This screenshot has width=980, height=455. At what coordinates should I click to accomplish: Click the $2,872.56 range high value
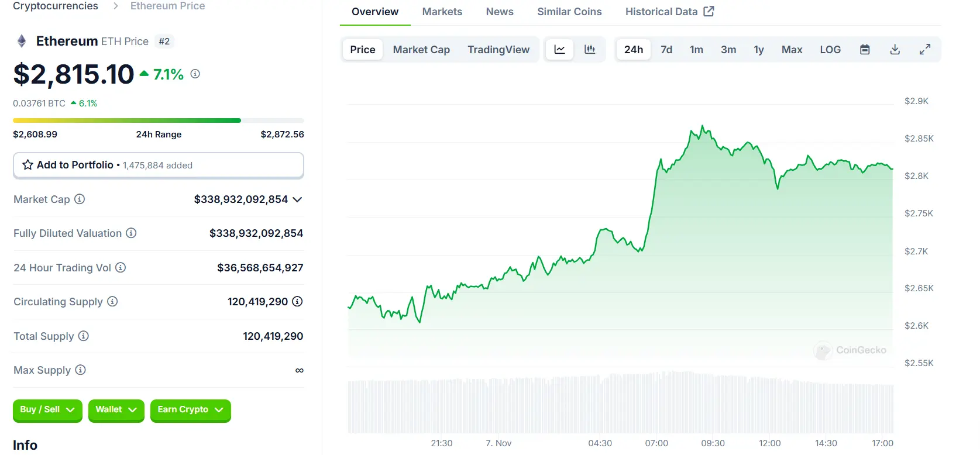click(282, 135)
